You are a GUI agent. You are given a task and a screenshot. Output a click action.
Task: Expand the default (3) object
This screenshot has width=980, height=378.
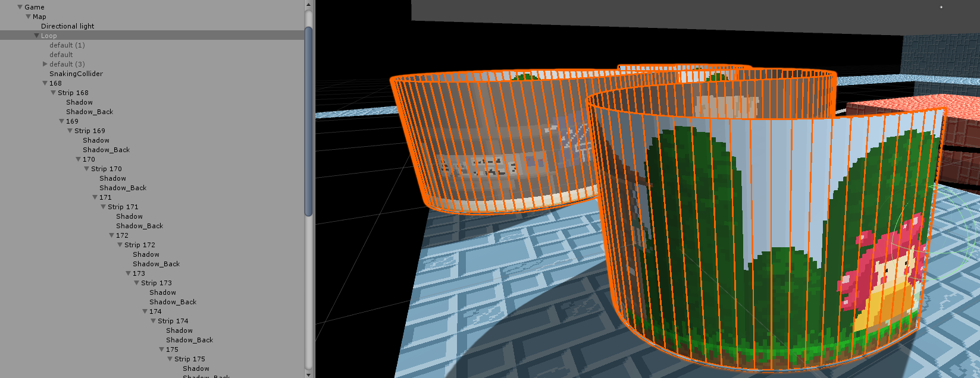[x=45, y=64]
